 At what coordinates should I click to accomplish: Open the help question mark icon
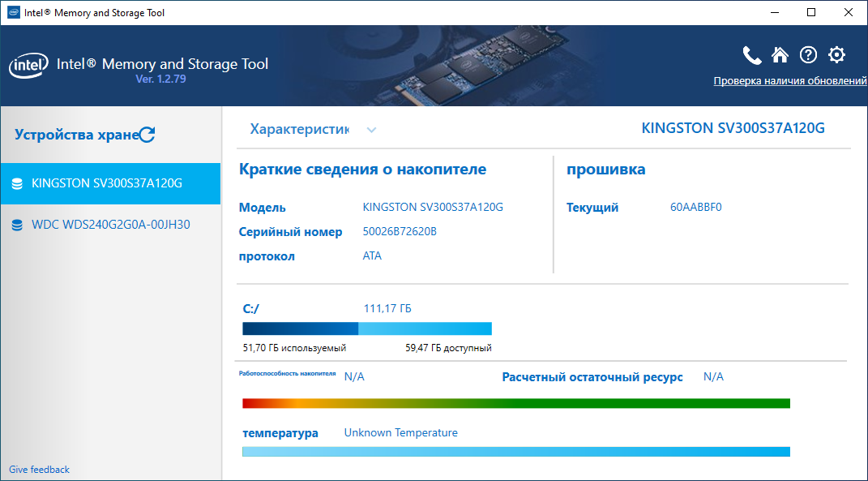tap(808, 55)
